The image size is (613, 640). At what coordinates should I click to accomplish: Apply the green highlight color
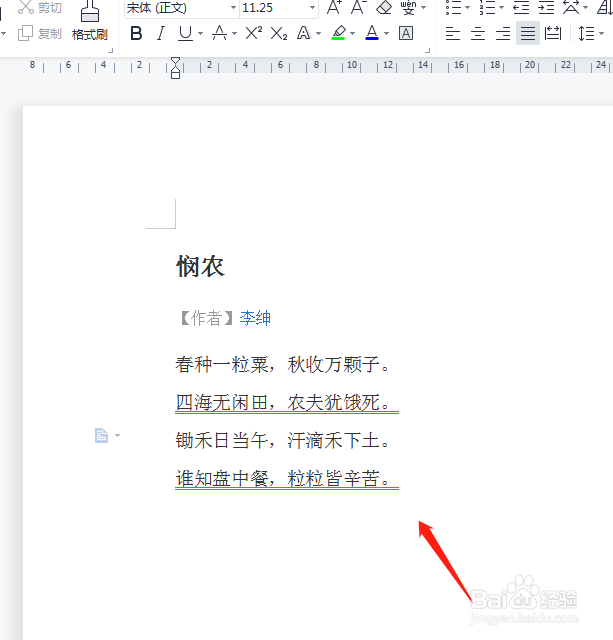click(x=338, y=33)
